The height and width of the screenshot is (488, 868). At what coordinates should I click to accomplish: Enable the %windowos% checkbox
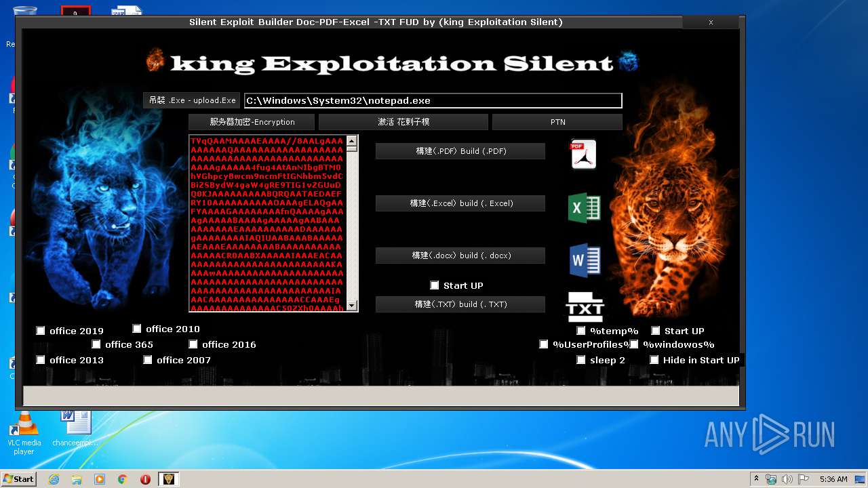[634, 344]
